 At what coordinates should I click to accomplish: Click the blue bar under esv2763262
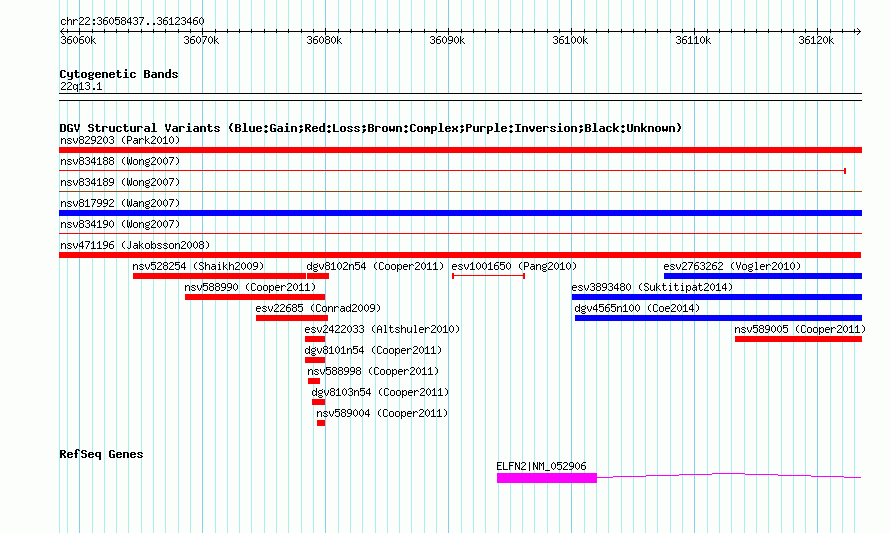[x=763, y=276]
